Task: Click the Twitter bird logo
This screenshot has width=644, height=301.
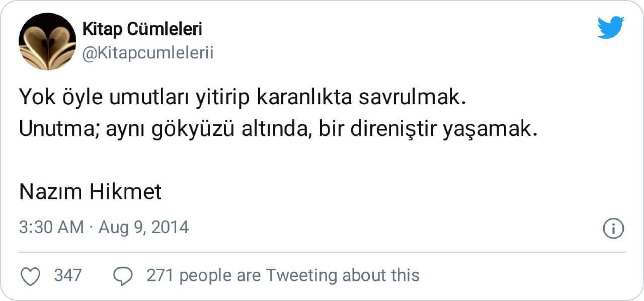Action: click(x=610, y=28)
